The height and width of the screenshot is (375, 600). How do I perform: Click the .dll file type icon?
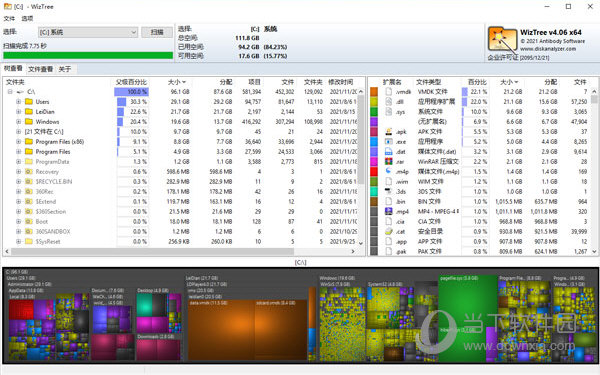point(389,101)
